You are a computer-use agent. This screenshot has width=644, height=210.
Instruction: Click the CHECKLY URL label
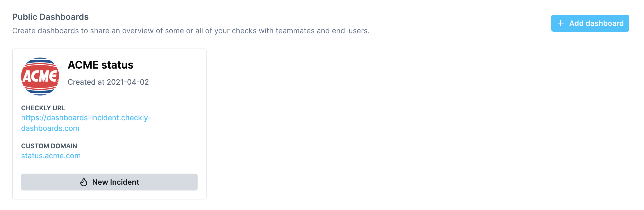[x=43, y=108]
